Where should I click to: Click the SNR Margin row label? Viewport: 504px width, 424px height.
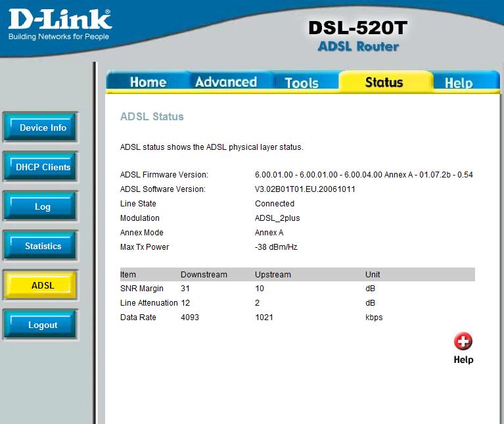point(142,289)
